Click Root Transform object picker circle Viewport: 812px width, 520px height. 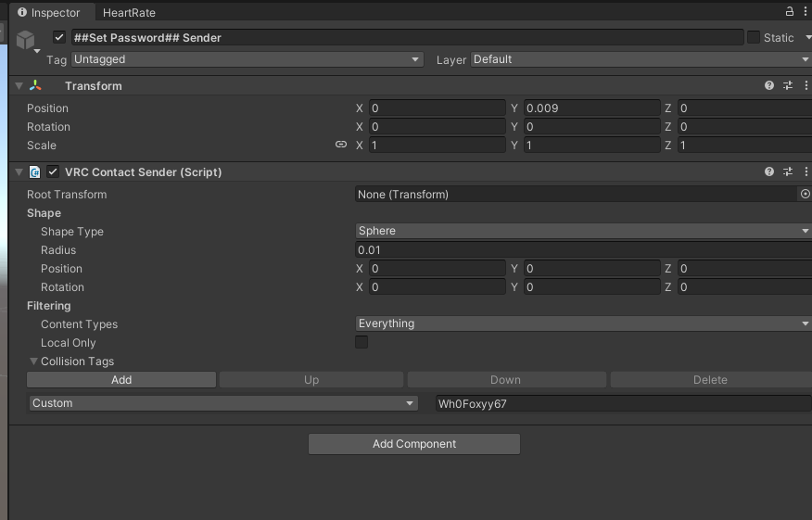(x=805, y=195)
